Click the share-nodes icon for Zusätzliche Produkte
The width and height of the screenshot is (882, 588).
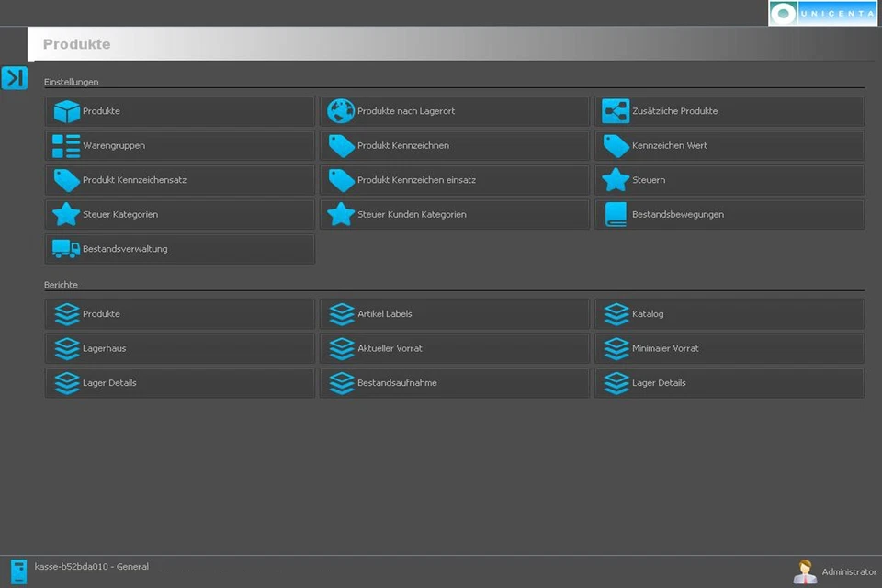pyautogui.click(x=616, y=111)
